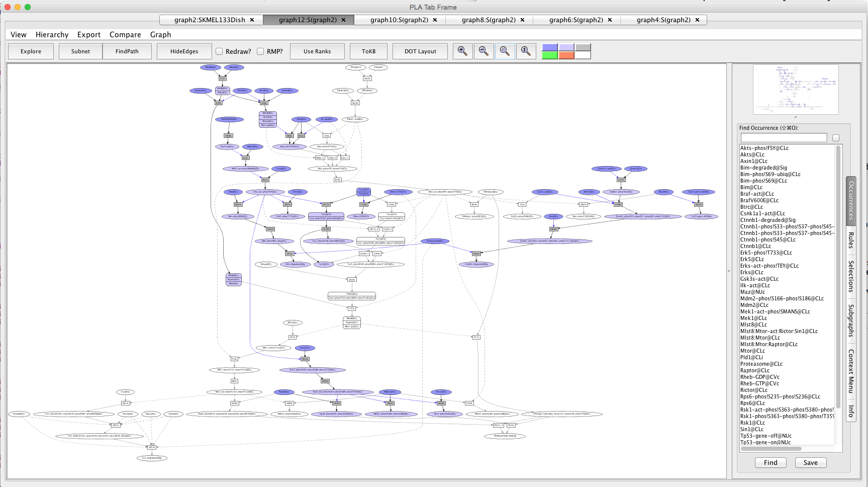
Task: Click the Use Ranks button
Action: 317,51
